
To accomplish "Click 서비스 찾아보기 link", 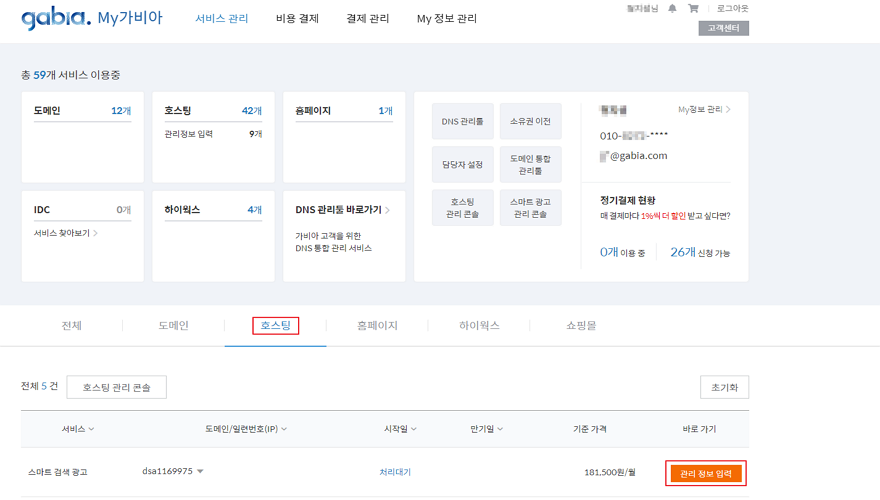I will (x=66, y=233).
